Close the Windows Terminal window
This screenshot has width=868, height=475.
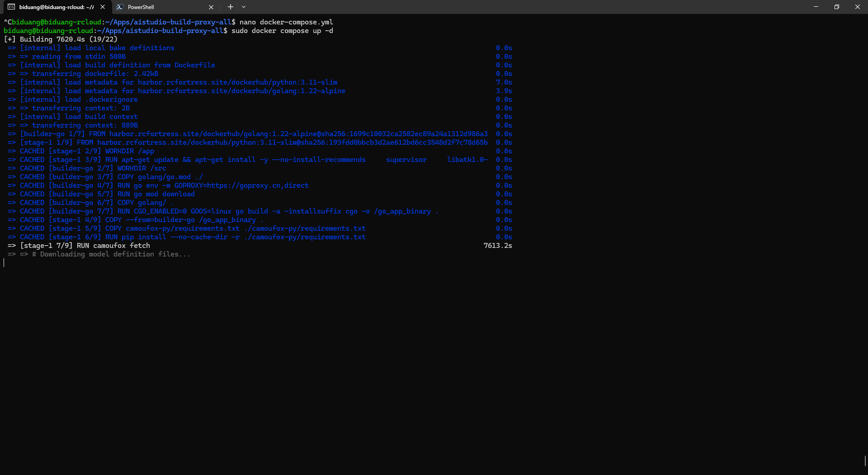[857, 7]
